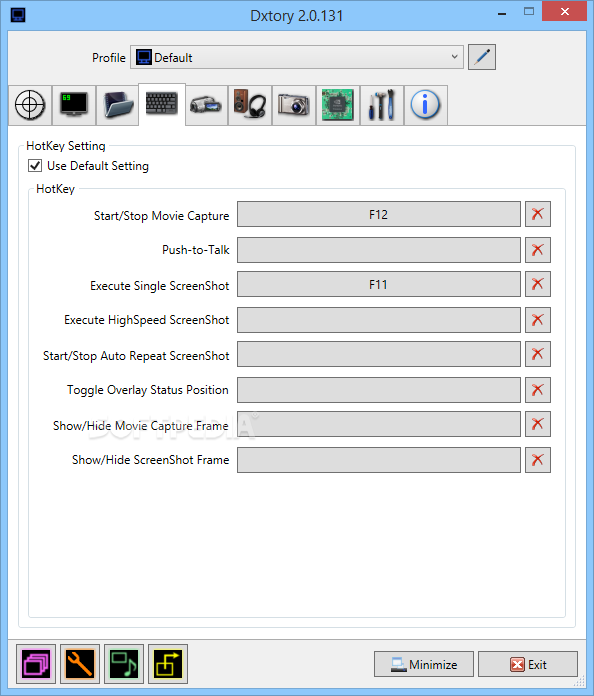Select the Toggle Overlay Status Position field
This screenshot has width=594, height=696.
pos(379,390)
